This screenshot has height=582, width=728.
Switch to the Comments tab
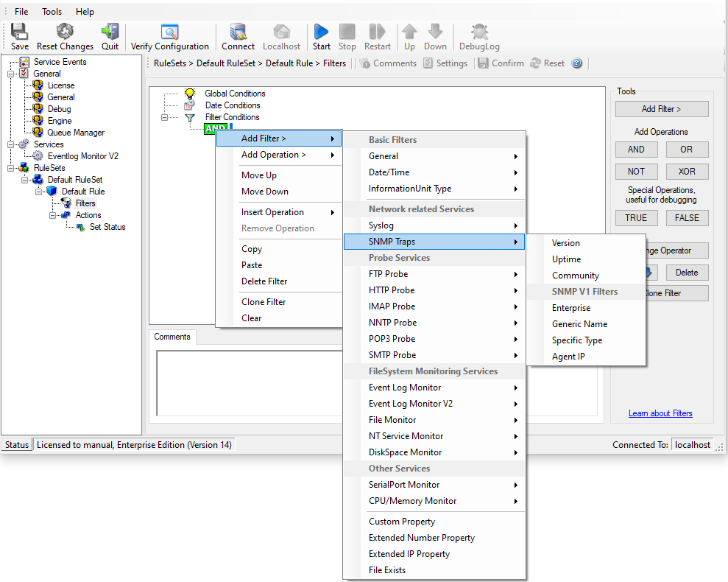[172, 337]
